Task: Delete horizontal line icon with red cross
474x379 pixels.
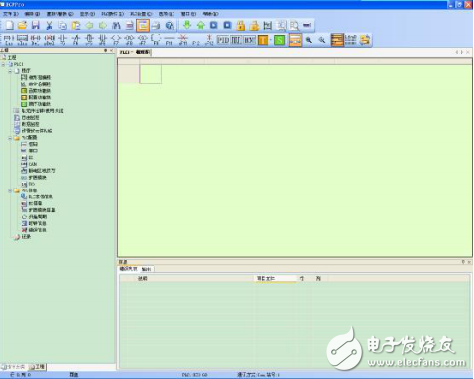Action: [x=183, y=40]
